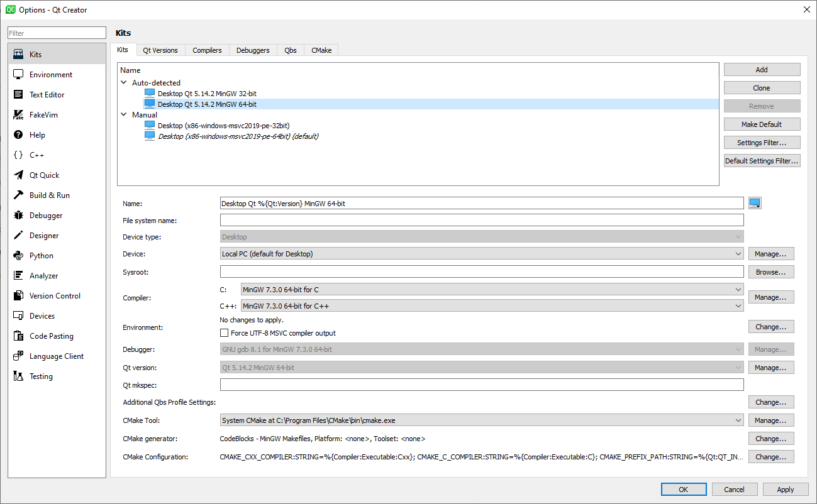The height and width of the screenshot is (504, 817).
Task: Click Change... next to Environment
Action: (x=771, y=327)
